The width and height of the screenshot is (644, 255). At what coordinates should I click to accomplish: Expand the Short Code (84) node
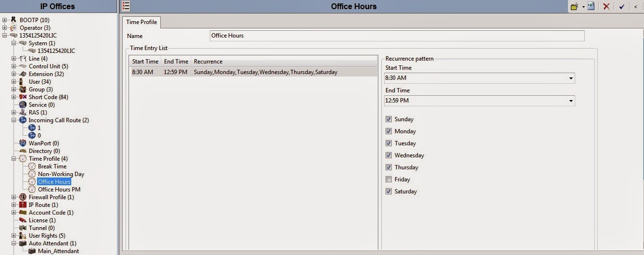[x=13, y=97]
